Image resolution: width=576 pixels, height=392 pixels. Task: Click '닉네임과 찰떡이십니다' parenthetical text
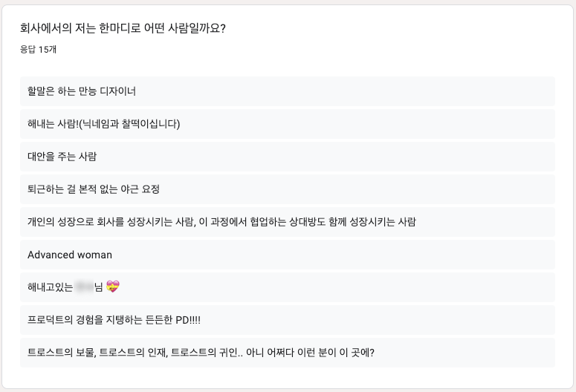[x=129, y=124]
